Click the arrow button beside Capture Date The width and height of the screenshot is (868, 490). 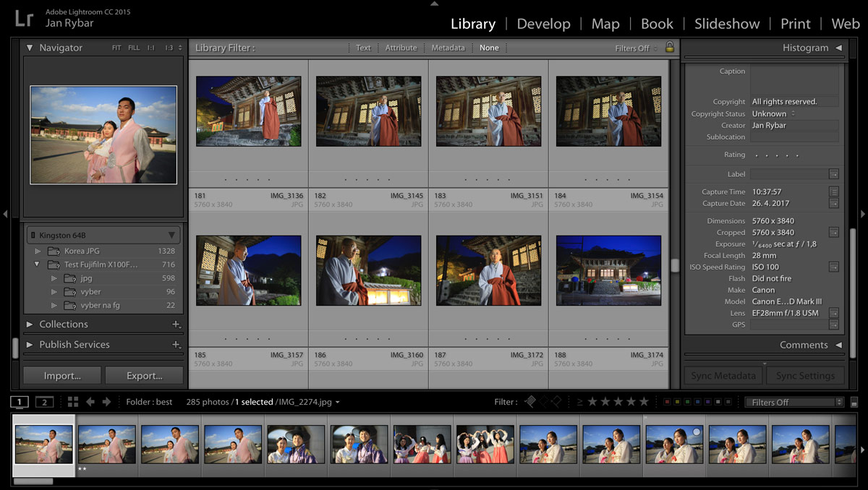[833, 204]
